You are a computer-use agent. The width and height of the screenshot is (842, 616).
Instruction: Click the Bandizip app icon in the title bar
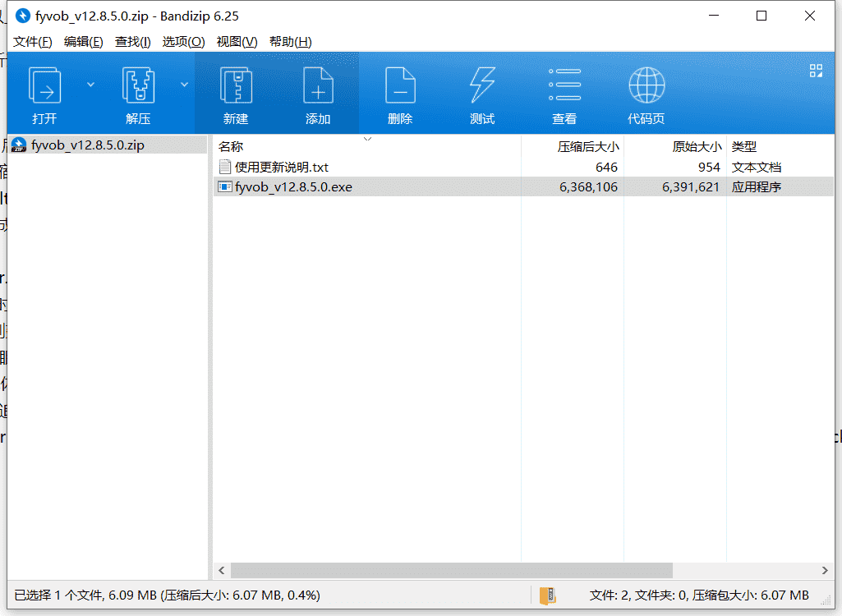pos(22,16)
